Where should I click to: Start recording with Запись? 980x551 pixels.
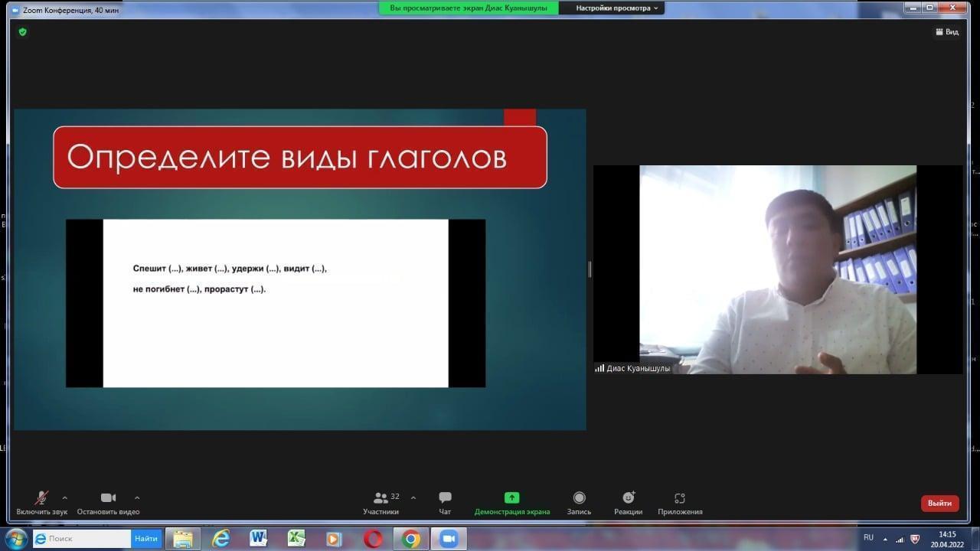pyautogui.click(x=579, y=498)
